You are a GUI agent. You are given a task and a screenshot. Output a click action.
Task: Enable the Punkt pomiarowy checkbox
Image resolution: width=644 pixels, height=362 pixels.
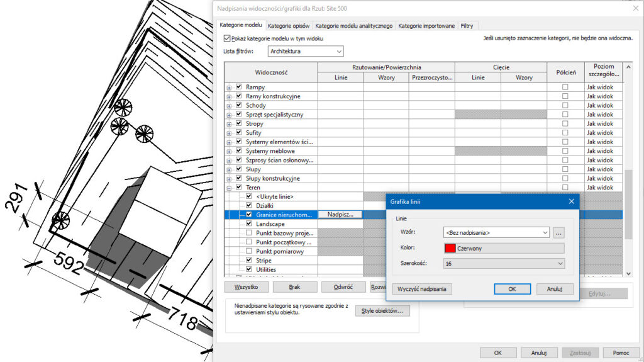click(249, 251)
